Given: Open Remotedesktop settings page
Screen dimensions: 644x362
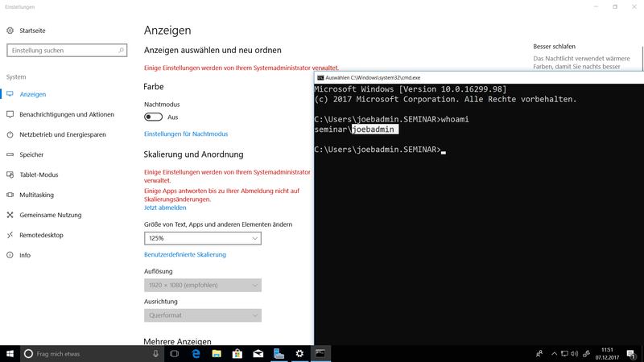Looking at the screenshot, I should pos(42,235).
